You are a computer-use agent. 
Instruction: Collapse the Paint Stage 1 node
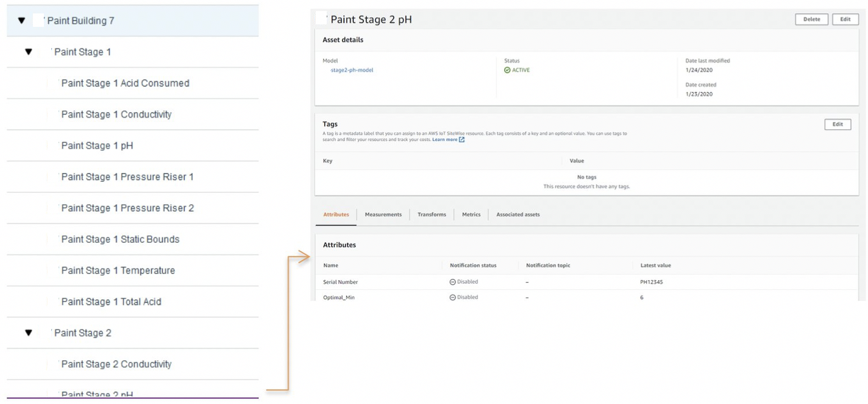[28, 52]
